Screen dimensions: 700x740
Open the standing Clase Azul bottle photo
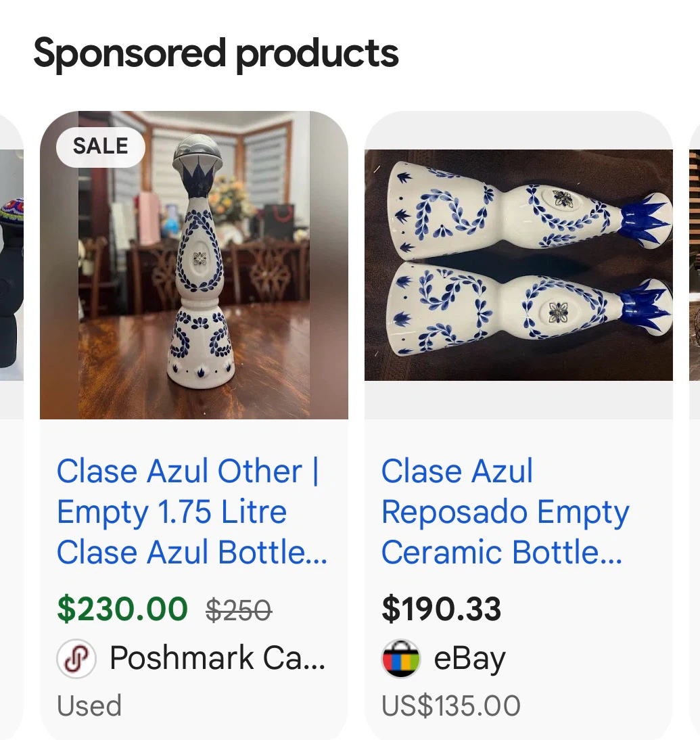point(194,265)
